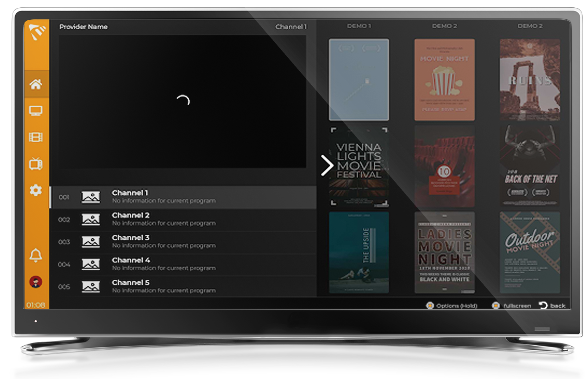588x379 pixels.
Task: Click channel number 003
Action: (x=64, y=242)
